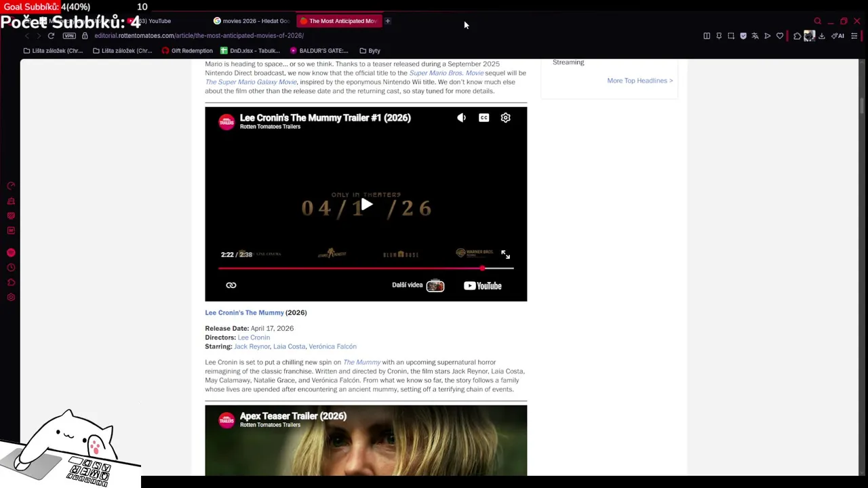
Task: Toggle the ad blocker shield icon
Action: (743, 36)
